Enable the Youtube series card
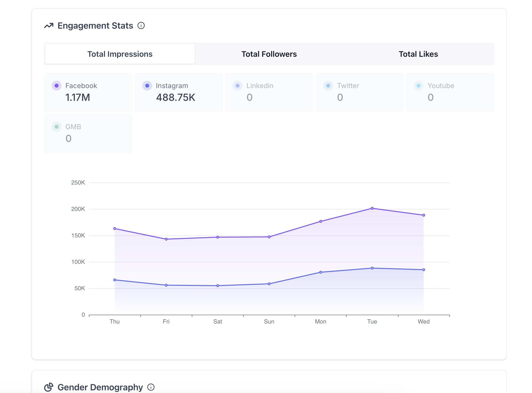532x393 pixels. click(450, 92)
